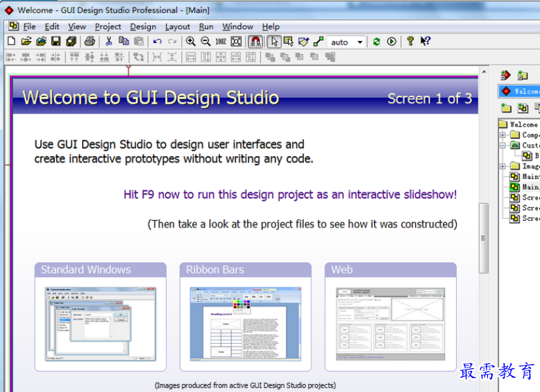Click the Standard Windows thumbnail
The height and width of the screenshot is (392, 540).
[100, 324]
